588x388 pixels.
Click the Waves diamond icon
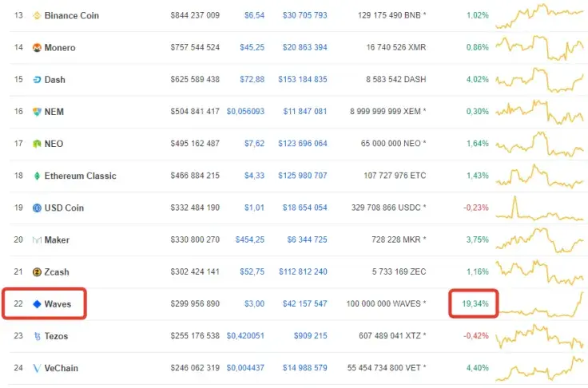pyautogui.click(x=37, y=304)
